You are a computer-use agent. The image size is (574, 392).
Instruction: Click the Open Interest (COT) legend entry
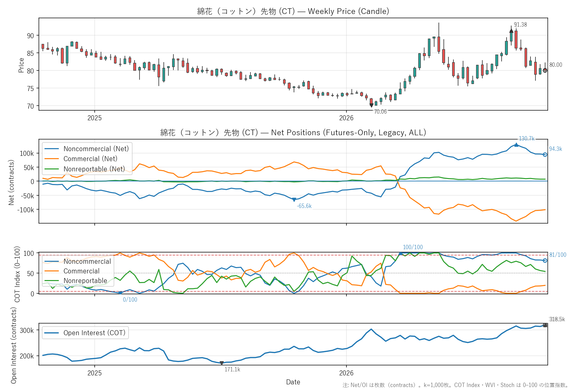click(85, 333)
